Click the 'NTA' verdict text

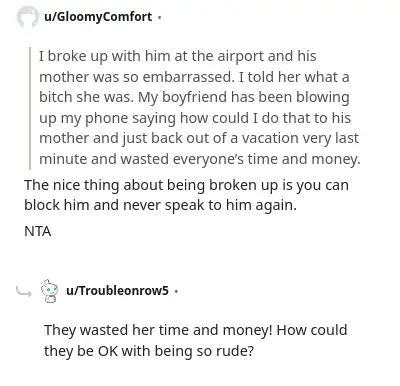pos(38,231)
